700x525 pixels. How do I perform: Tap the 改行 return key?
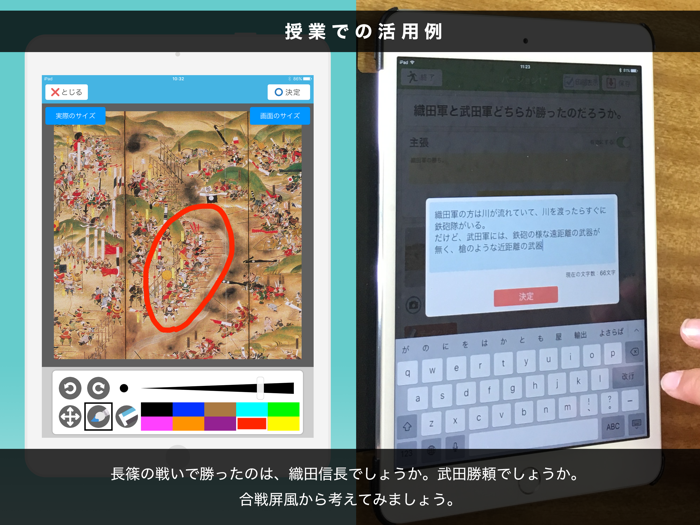pos(628,376)
